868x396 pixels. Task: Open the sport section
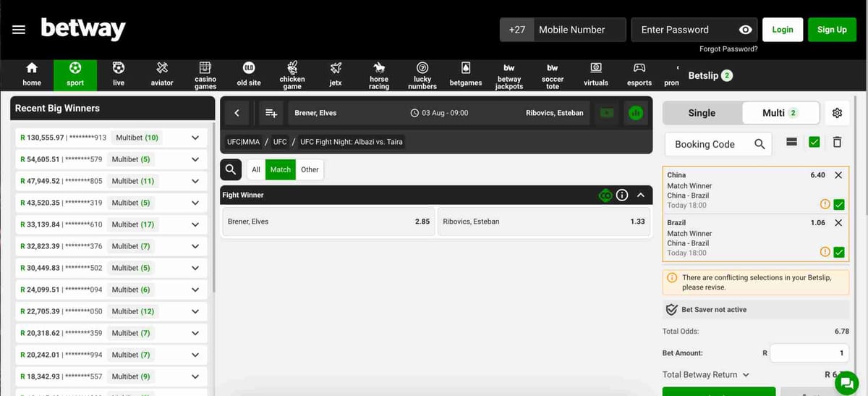click(75, 74)
